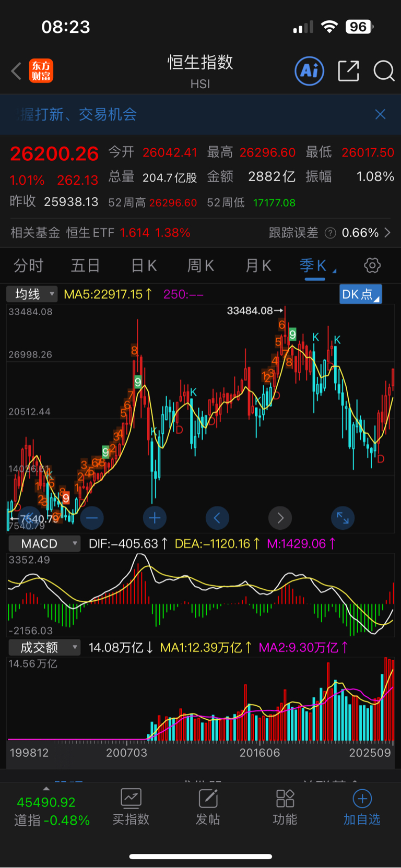Expand 跟踪误差 details chevron
Screen dimensions: 401x868
click(x=387, y=233)
